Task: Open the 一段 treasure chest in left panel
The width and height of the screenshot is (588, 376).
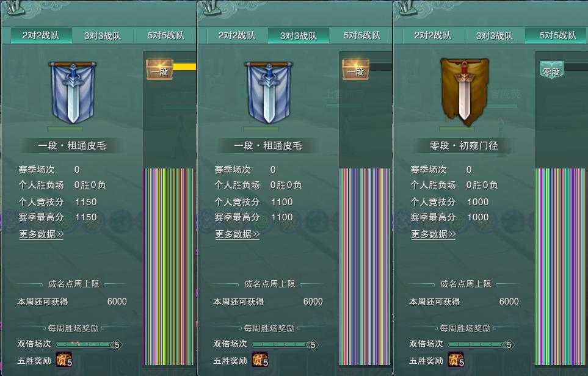Action: click(159, 70)
